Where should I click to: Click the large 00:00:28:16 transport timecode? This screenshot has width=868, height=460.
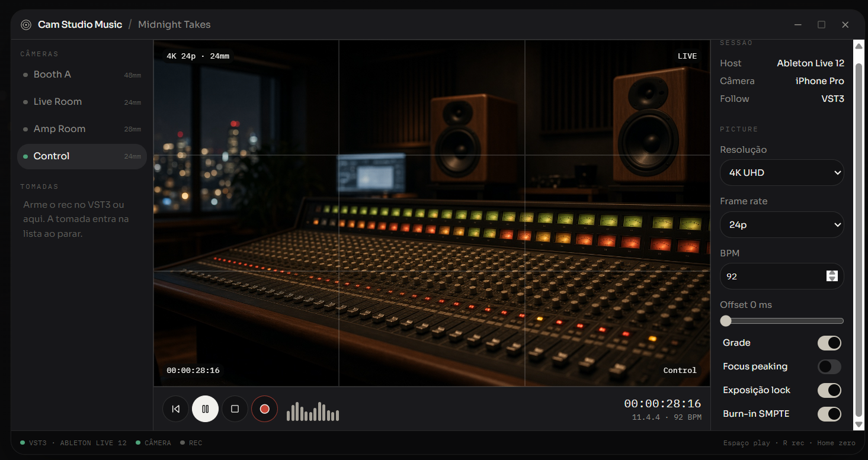pos(662,404)
